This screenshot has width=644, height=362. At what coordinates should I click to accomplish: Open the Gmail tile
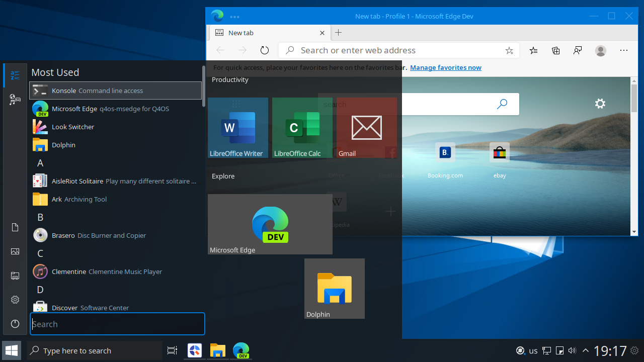click(367, 128)
